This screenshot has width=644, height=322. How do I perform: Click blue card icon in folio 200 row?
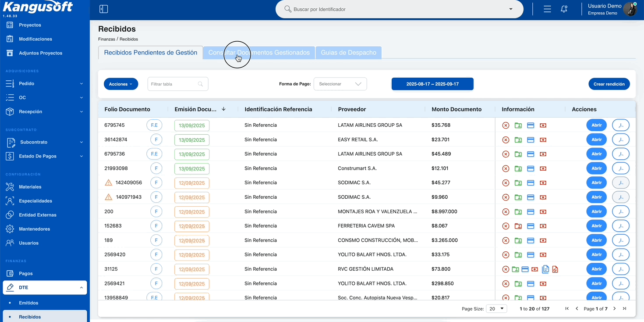(531, 211)
